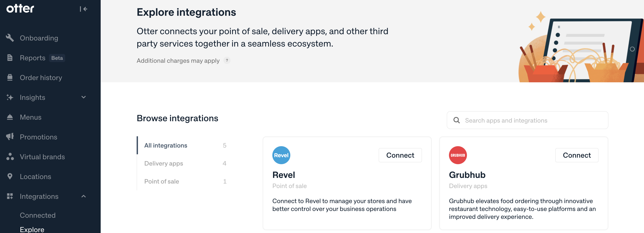Select the Point of sale filter
The image size is (644, 233).
[x=162, y=181]
